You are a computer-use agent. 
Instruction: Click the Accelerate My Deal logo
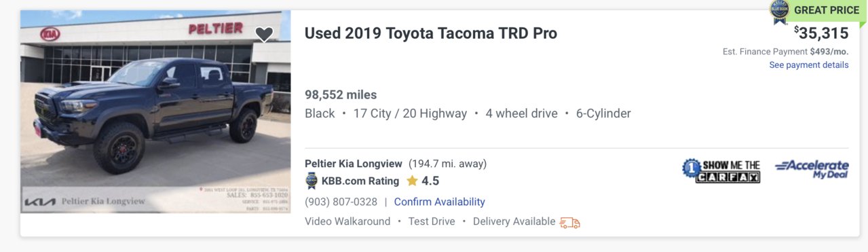tap(812, 170)
